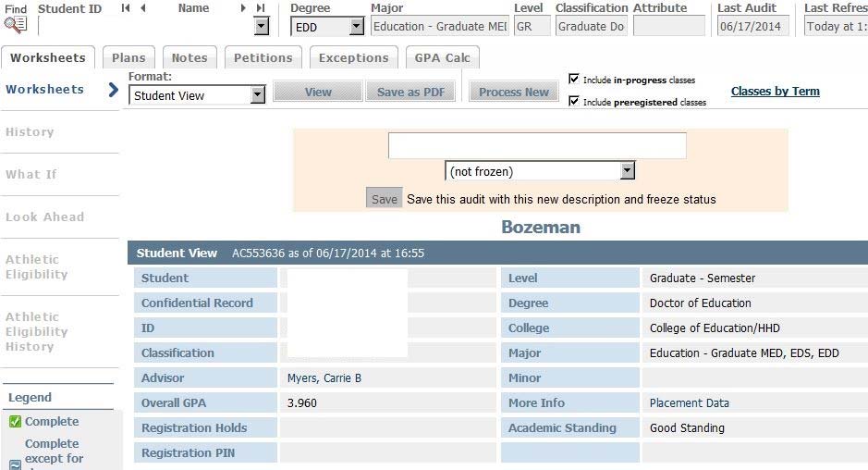Select History in the left sidebar
This screenshot has width=868, height=470.
pyautogui.click(x=30, y=132)
